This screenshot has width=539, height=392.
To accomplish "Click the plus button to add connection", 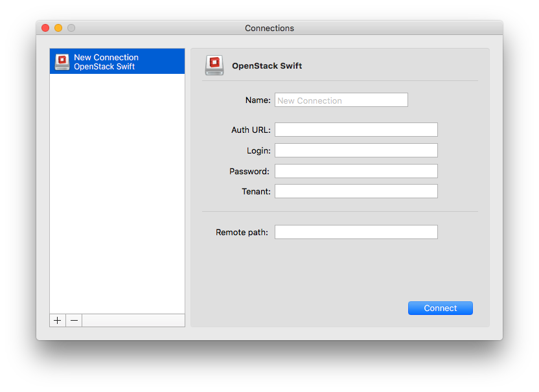I will tap(58, 321).
